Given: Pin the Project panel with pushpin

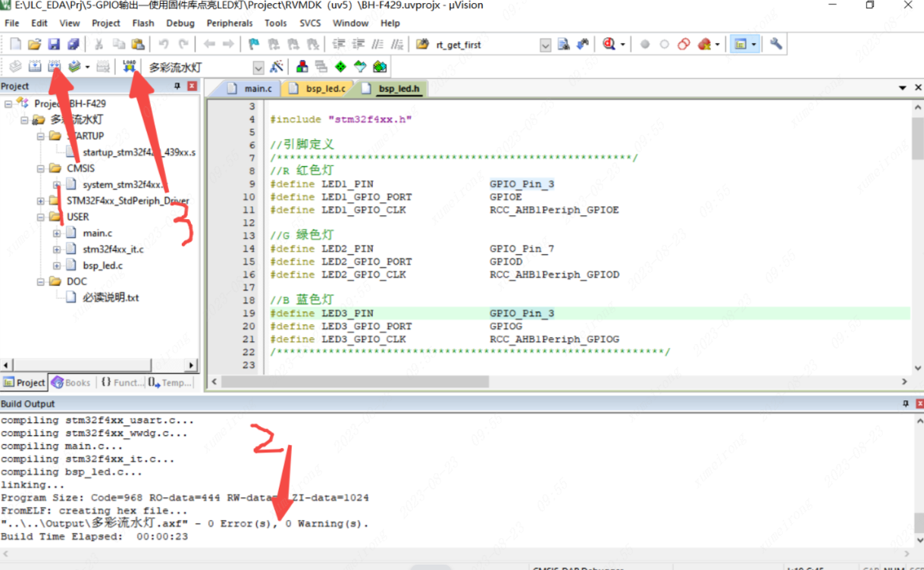Looking at the screenshot, I should click(177, 86).
